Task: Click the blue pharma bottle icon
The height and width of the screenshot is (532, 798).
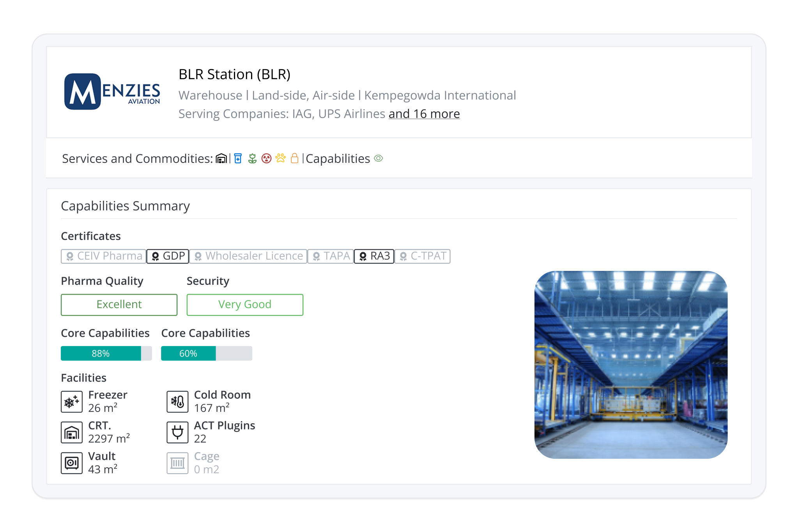Action: 238,159
